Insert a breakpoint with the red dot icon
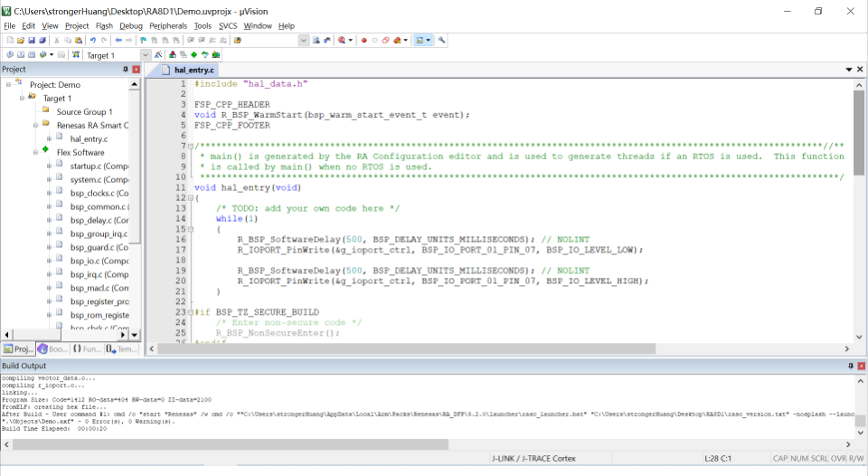868x476 pixels. coord(364,40)
